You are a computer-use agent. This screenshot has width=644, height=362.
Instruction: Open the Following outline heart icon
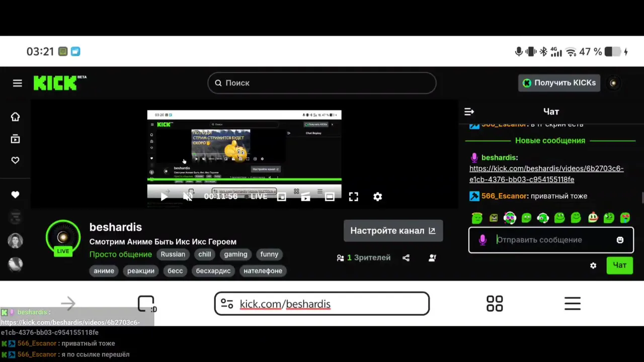point(16,160)
